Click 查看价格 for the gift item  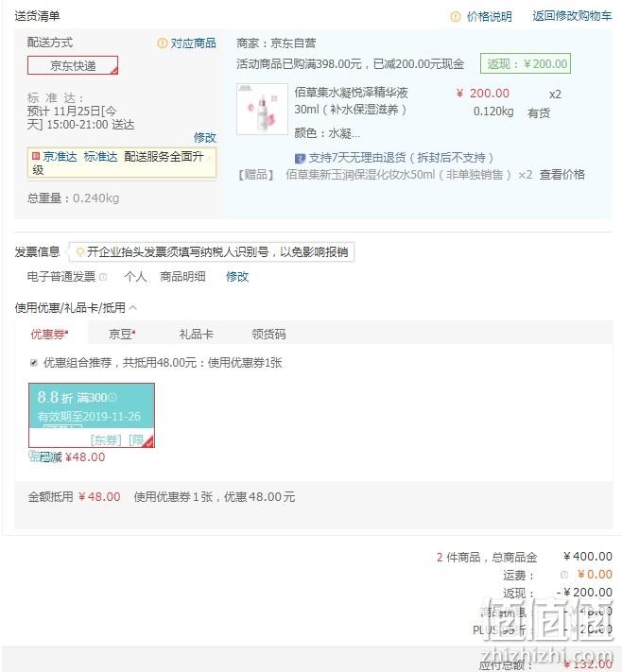[x=562, y=175]
